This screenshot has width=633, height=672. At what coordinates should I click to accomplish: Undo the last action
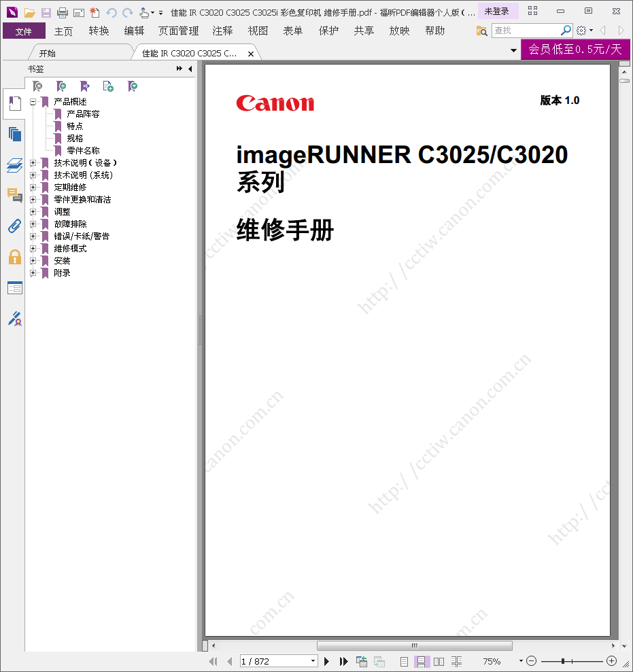(x=112, y=13)
